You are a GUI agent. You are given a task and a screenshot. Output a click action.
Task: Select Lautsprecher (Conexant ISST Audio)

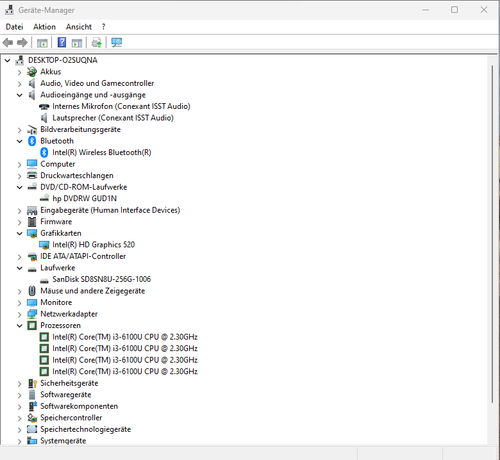(x=113, y=118)
